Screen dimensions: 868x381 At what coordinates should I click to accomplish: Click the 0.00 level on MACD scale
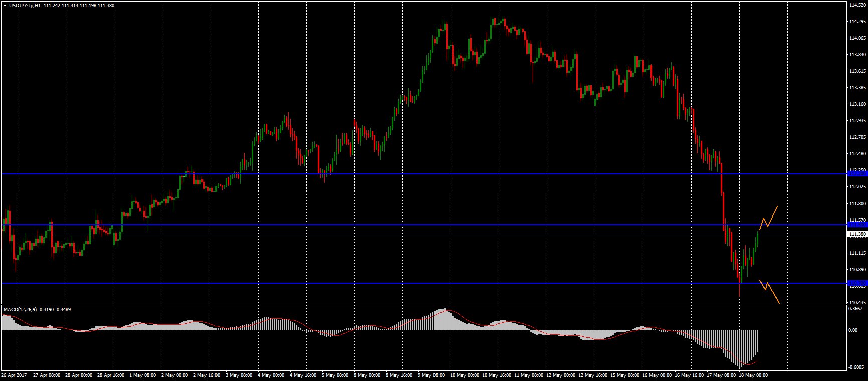point(853,330)
